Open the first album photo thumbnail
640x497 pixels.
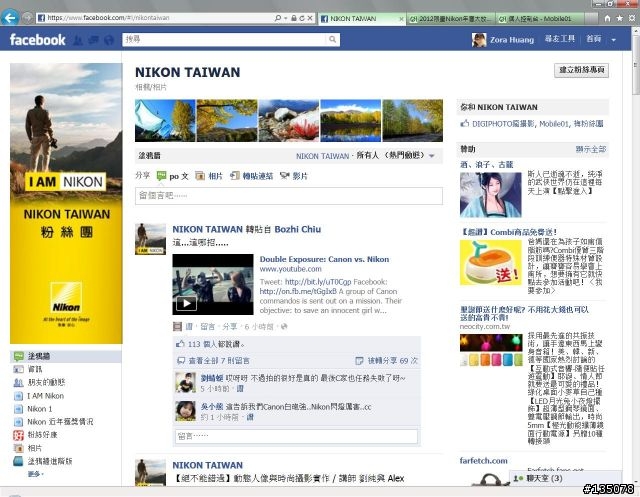pos(165,120)
